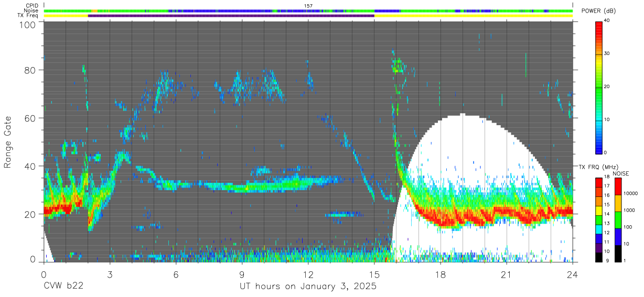Click the CPID value 157 above plot
Screen dimensions: 644x297
click(x=308, y=6)
